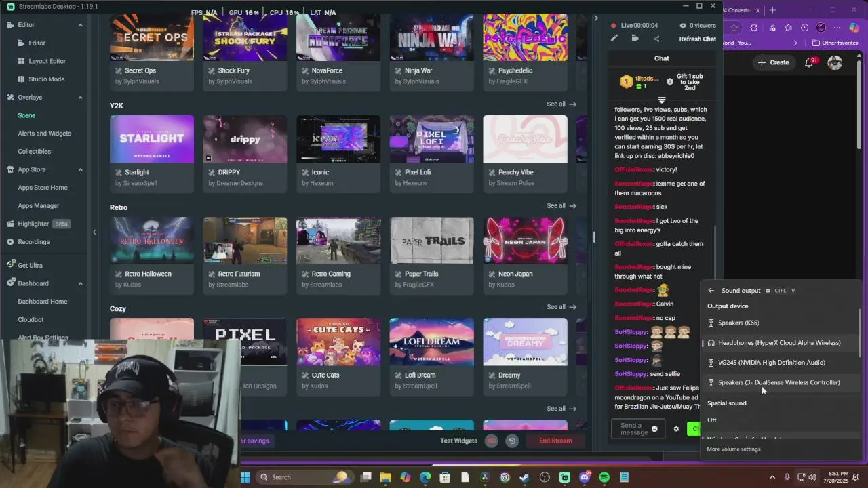Open Alerts and Widgets in sidebar
This screenshot has height=488, width=868.
click(44, 134)
